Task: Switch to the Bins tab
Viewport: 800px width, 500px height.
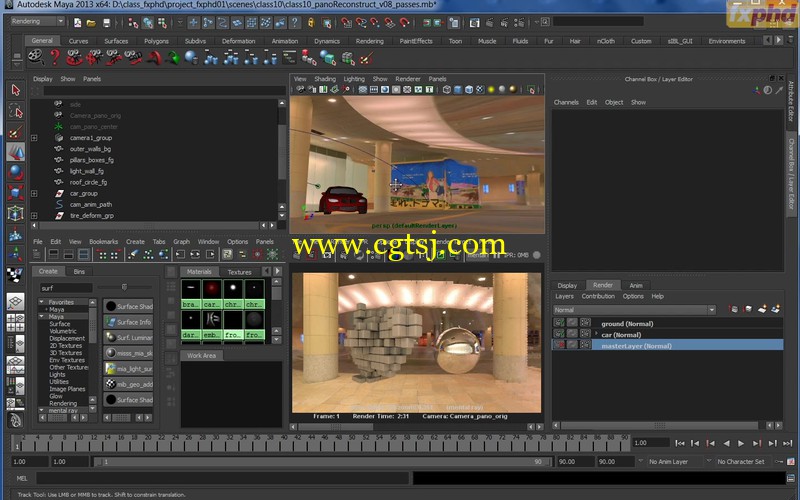Action: click(x=79, y=271)
